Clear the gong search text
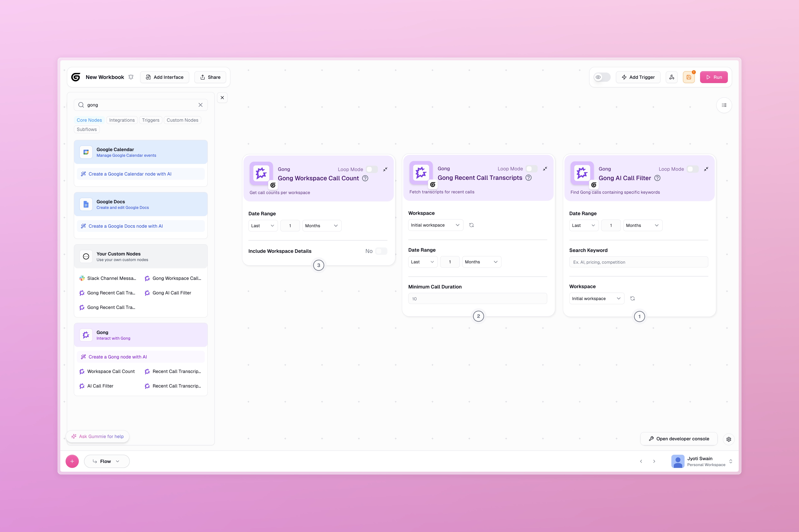Image resolution: width=799 pixels, height=532 pixels. coord(201,105)
